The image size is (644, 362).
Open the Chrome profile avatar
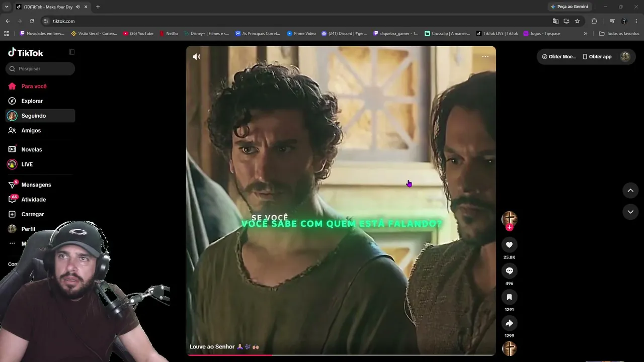624,21
